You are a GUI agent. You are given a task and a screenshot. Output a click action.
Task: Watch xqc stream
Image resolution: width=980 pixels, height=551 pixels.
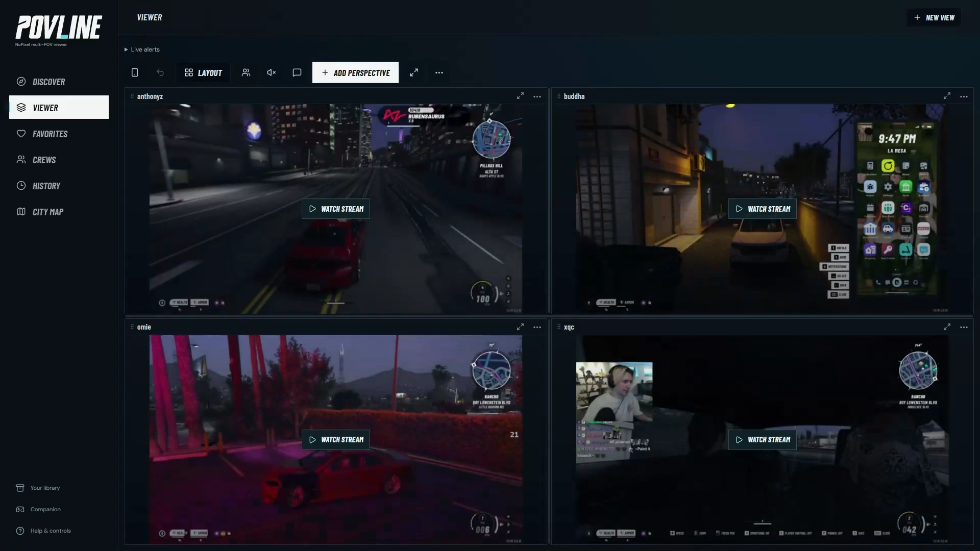(763, 439)
